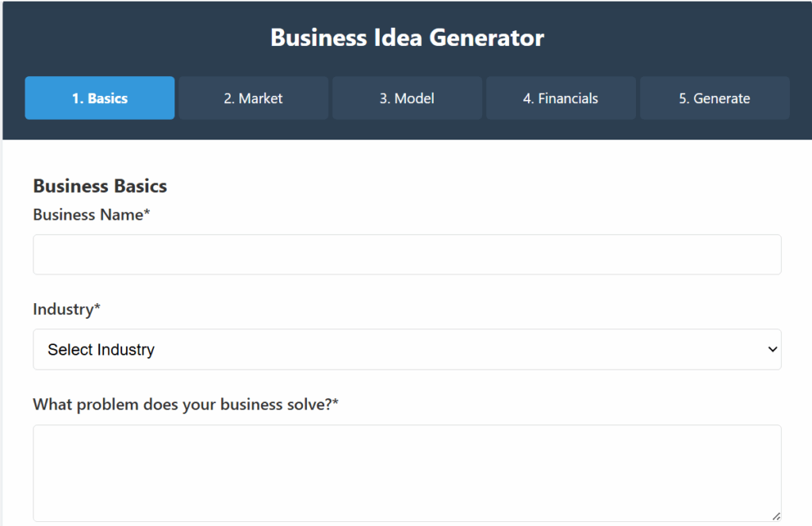Image resolution: width=812 pixels, height=526 pixels.
Task: Go to the 3. Model step
Action: coord(407,98)
